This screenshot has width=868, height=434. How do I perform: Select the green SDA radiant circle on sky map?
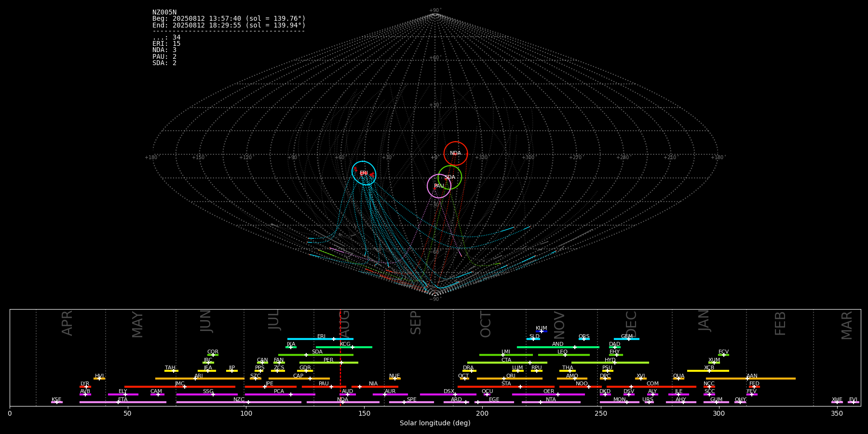[x=450, y=177]
